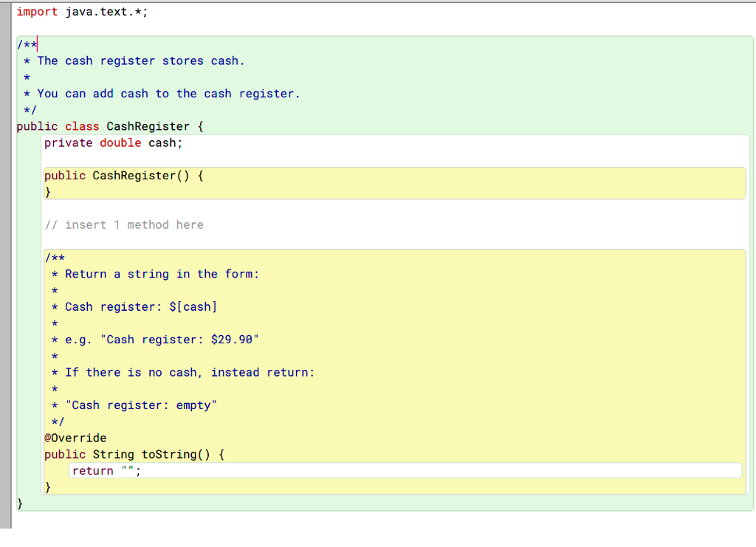This screenshot has height=547, width=756.
Task: Click 'The cash register stores cash.' comment
Action: (141, 61)
